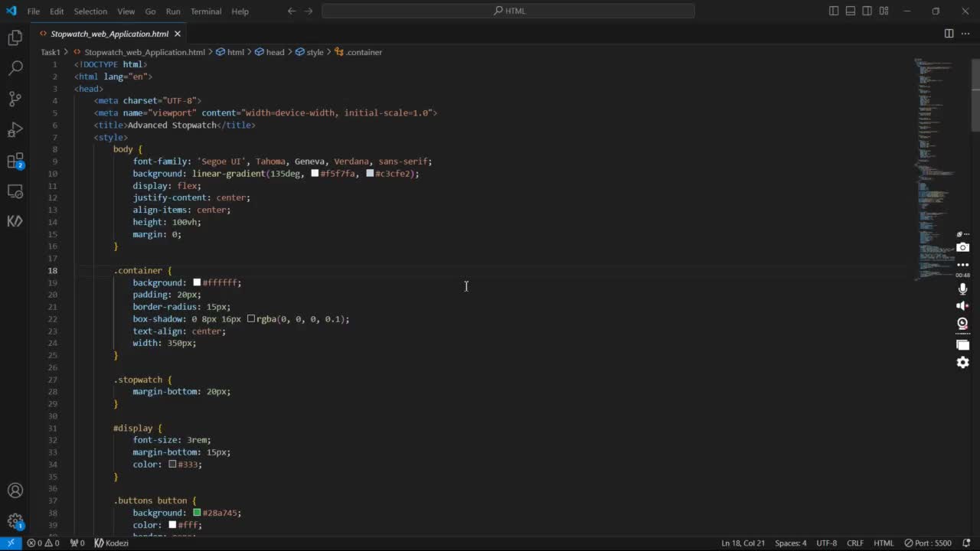This screenshot has height=551, width=980.
Task: Open the Extensions view icon
Action: click(x=15, y=161)
